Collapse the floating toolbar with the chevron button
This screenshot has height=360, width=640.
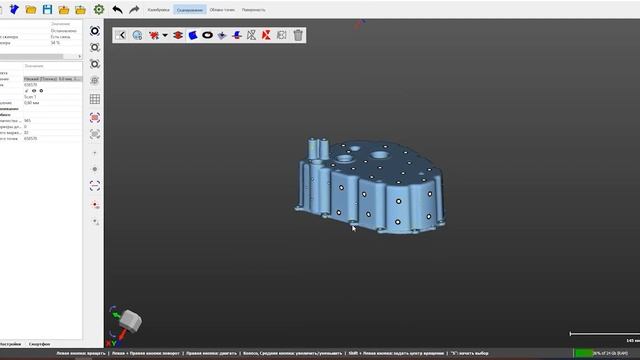[120, 35]
